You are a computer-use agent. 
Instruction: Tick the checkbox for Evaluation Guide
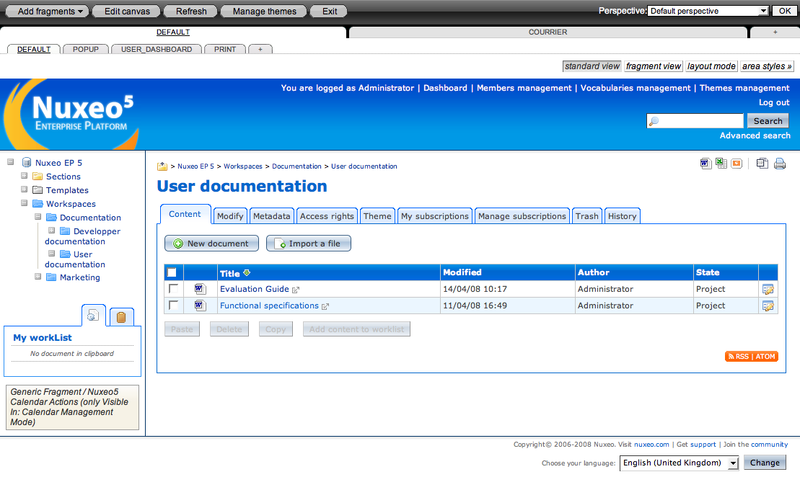point(173,289)
